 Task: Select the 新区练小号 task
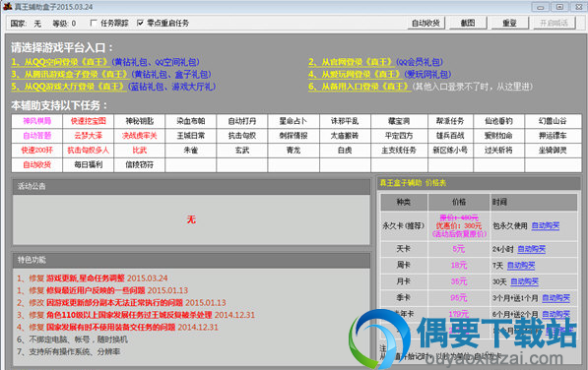(450, 151)
